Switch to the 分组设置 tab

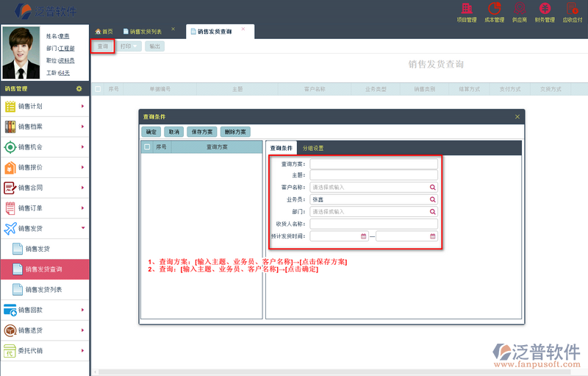tap(313, 148)
